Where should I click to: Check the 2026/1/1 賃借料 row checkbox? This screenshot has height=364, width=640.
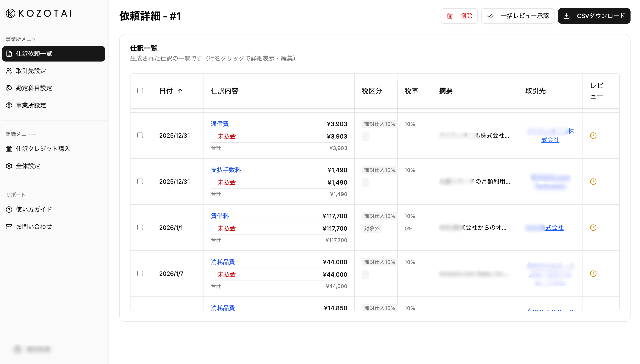[x=140, y=228]
